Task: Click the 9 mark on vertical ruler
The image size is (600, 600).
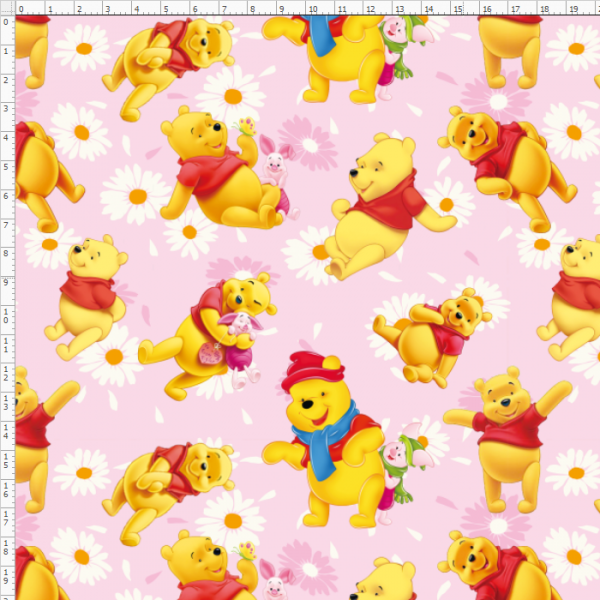Action: (6, 282)
